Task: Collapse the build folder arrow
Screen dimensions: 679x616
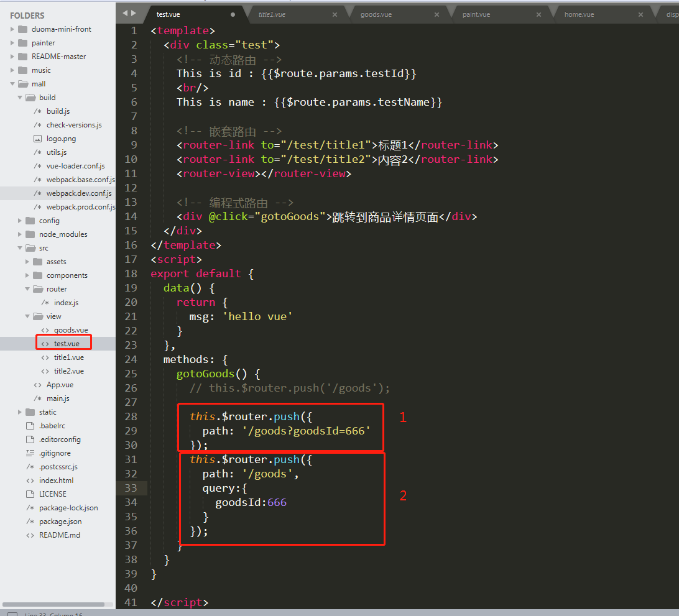Action: tap(20, 98)
